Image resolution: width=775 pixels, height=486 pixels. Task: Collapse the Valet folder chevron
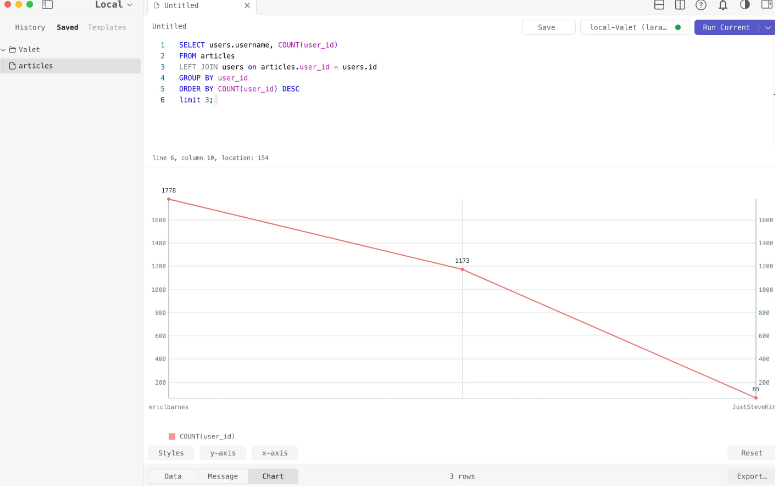point(3,49)
